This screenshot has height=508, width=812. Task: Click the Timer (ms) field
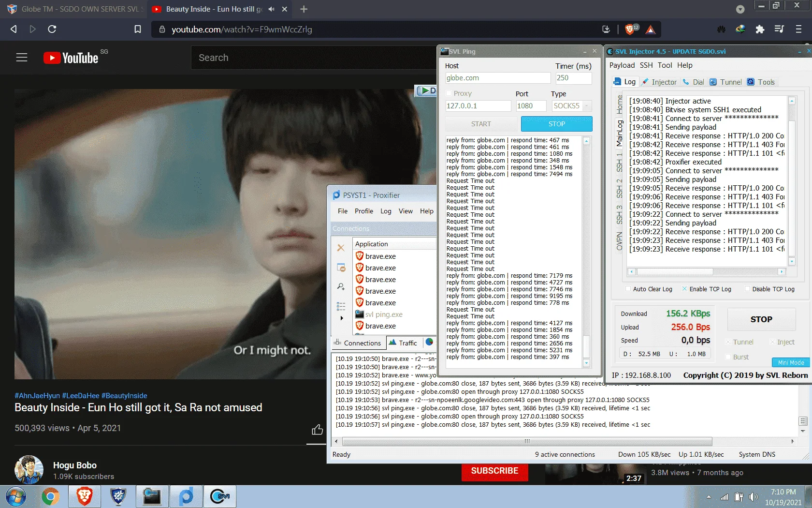(573, 78)
